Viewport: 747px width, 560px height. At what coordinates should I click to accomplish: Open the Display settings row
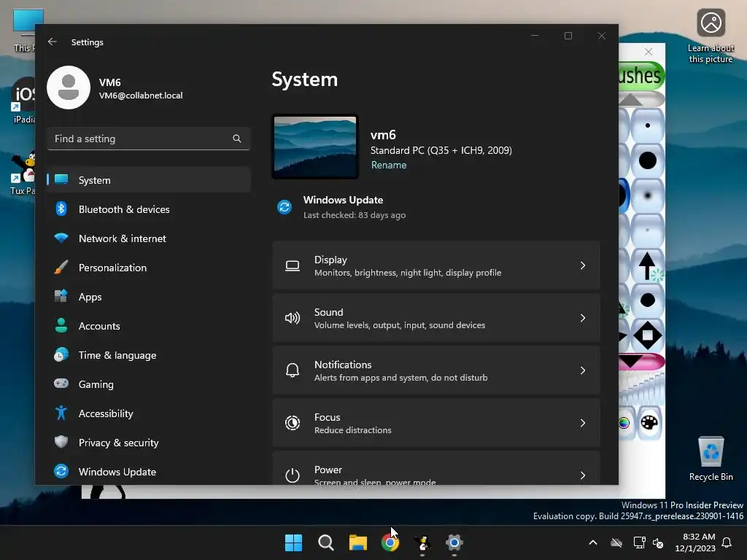pyautogui.click(x=436, y=265)
